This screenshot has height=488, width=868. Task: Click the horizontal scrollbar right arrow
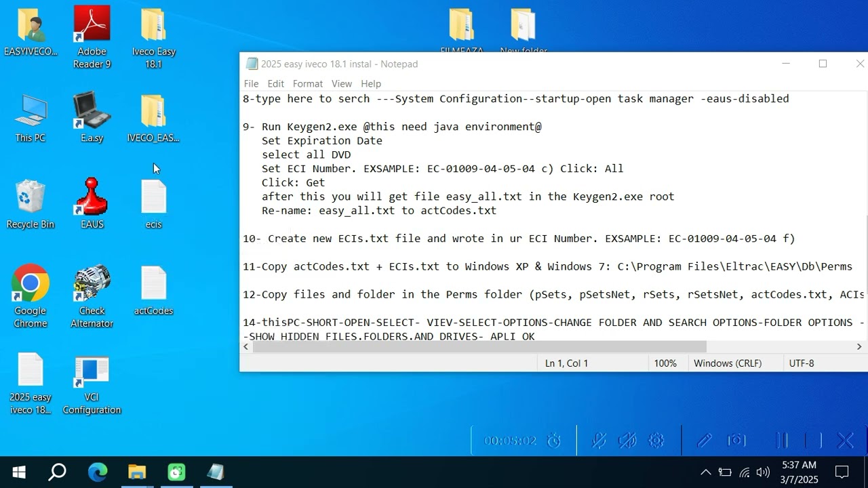click(859, 346)
